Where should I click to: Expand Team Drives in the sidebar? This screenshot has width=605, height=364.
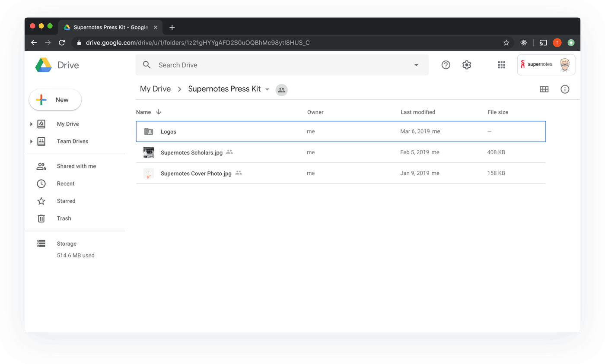tap(31, 141)
